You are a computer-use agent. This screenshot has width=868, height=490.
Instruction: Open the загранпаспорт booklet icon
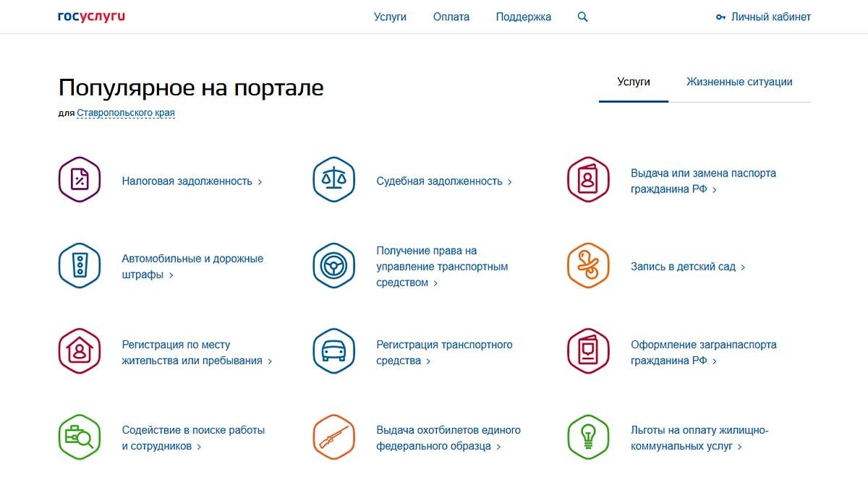point(588,351)
